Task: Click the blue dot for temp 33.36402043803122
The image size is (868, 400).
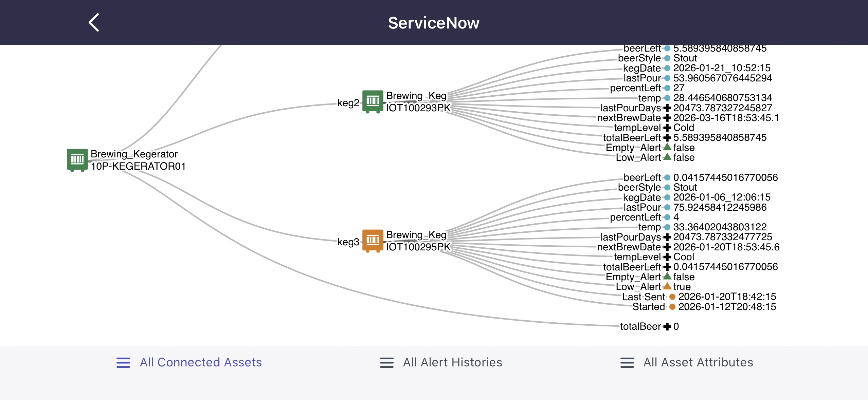Action: 667,227
